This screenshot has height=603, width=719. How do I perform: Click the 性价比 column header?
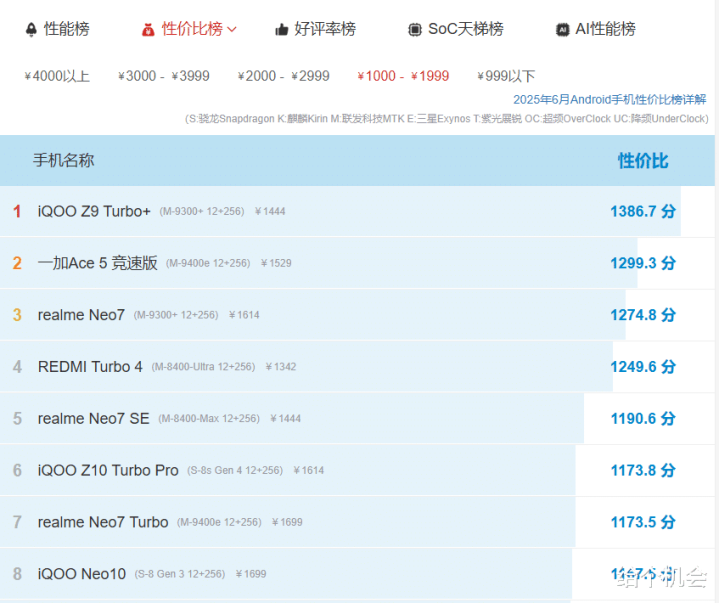(x=643, y=161)
